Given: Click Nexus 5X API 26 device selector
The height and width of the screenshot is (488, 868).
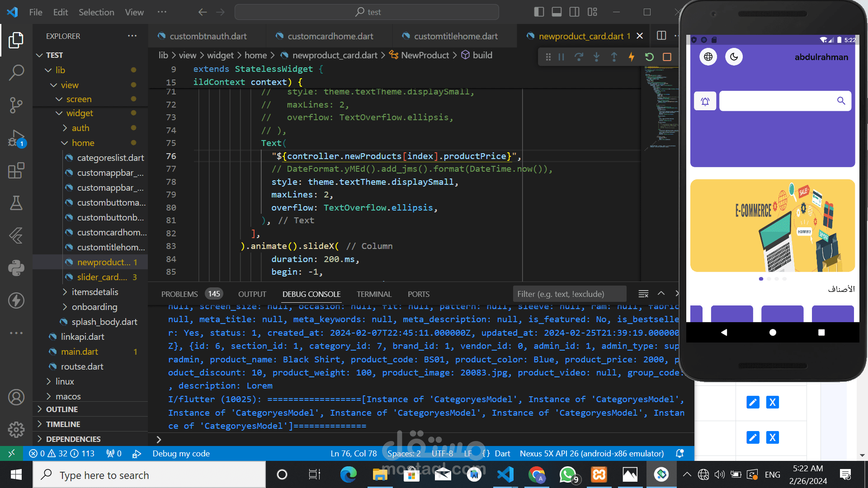Looking at the screenshot, I should click(591, 453).
